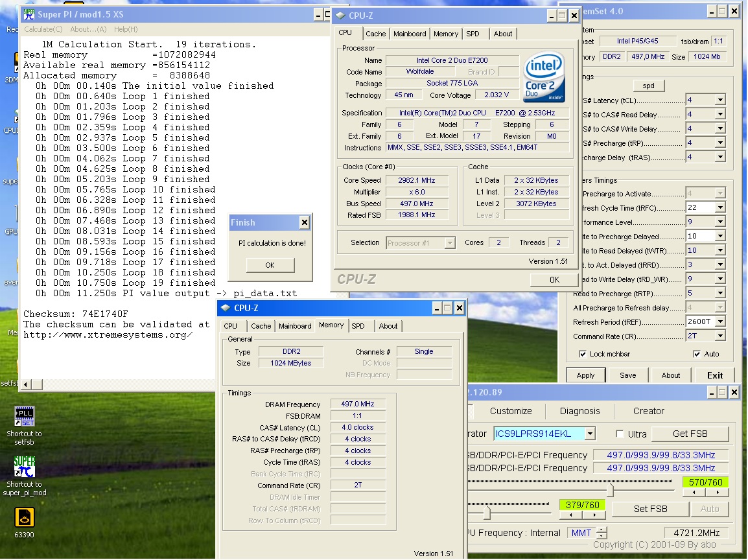Screen dimensions: 748x560
Task: Select Memory tab in upper CPU-Z window
Action: (x=446, y=34)
